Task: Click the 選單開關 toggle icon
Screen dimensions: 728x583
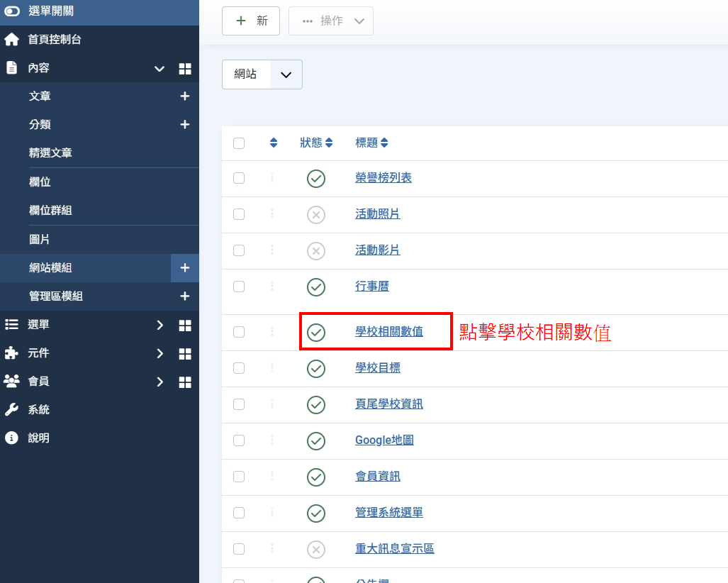Action: (x=12, y=12)
